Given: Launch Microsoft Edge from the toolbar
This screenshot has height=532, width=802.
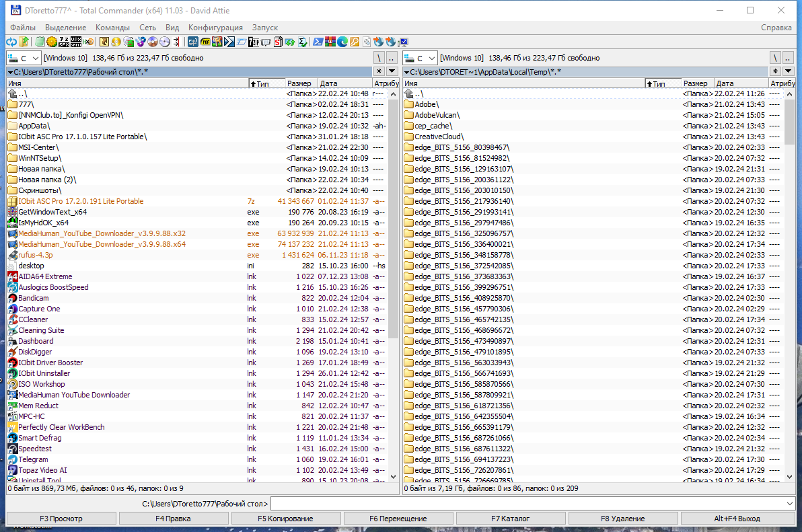Looking at the screenshot, I should pyautogui.click(x=342, y=42).
